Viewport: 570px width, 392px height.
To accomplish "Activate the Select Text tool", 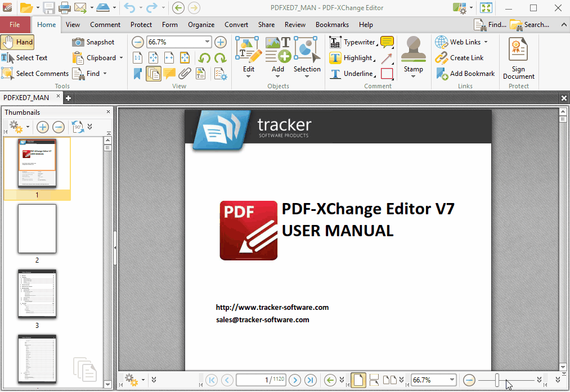I will click(x=24, y=58).
